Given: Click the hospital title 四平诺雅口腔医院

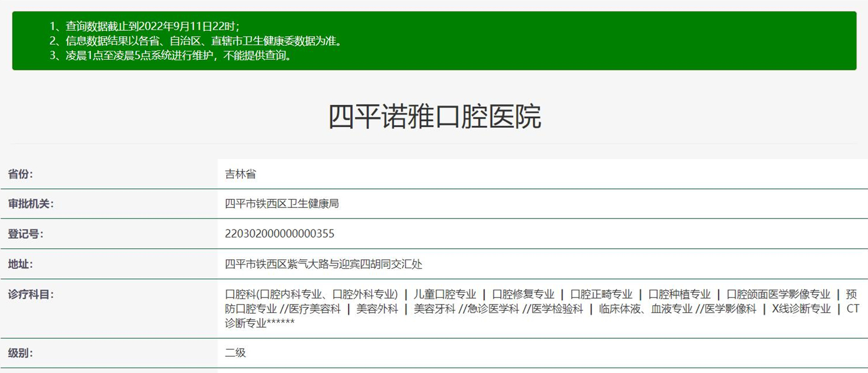Looking at the screenshot, I should (x=434, y=117).
